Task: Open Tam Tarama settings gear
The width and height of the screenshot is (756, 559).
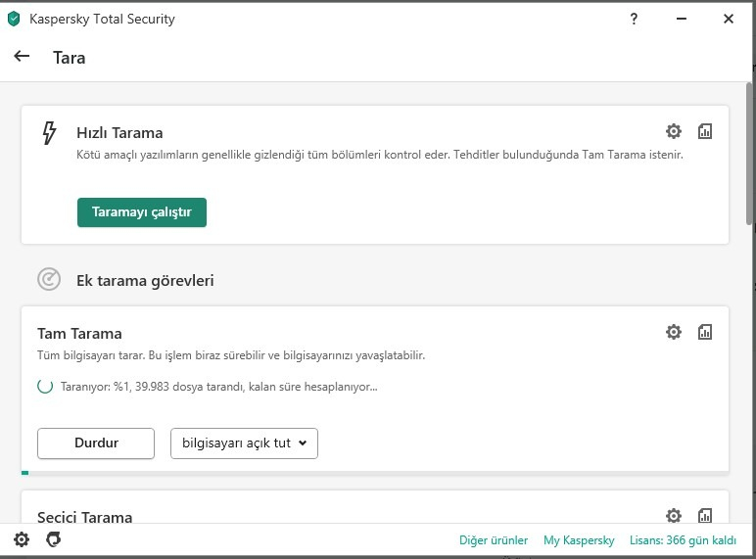Action: [673, 332]
